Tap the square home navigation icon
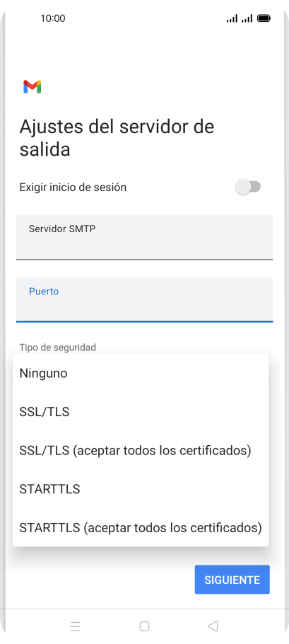 coord(144,626)
